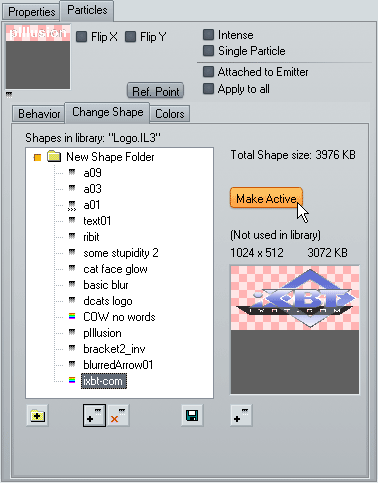The image size is (378, 483).
Task: Click the save library floppy disk icon
Action: pos(192,416)
